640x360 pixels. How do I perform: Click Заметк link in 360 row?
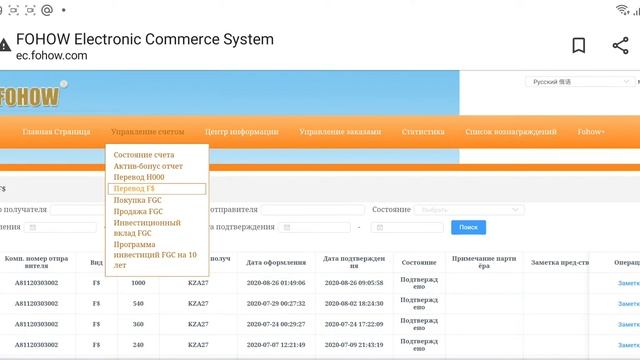click(x=629, y=324)
